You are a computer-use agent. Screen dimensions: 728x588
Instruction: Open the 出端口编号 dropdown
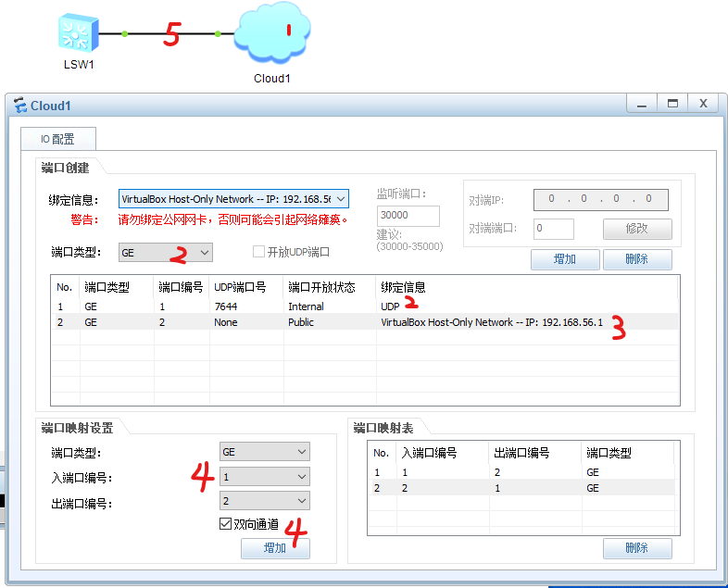coord(301,502)
